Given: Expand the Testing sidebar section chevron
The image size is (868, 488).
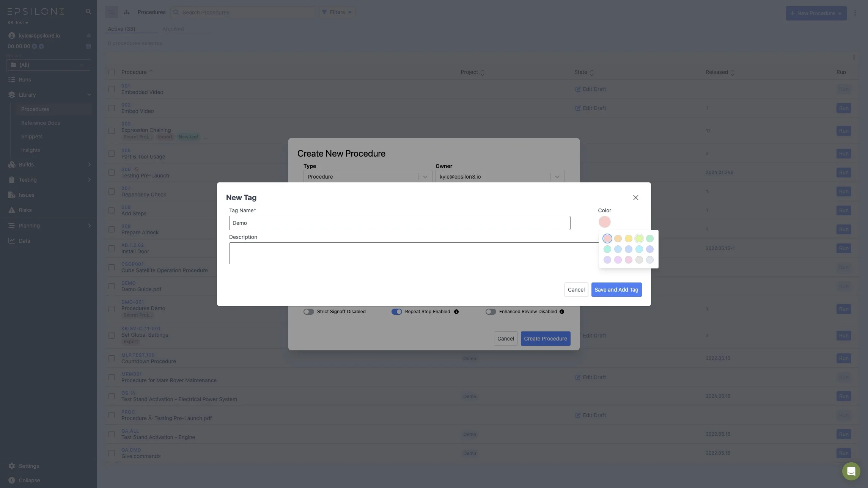Looking at the screenshot, I should point(90,180).
